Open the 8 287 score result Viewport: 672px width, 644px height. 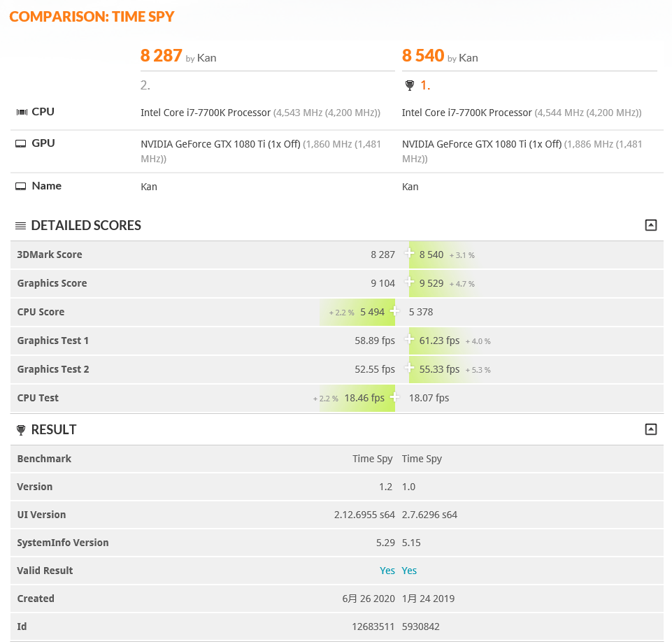point(161,56)
